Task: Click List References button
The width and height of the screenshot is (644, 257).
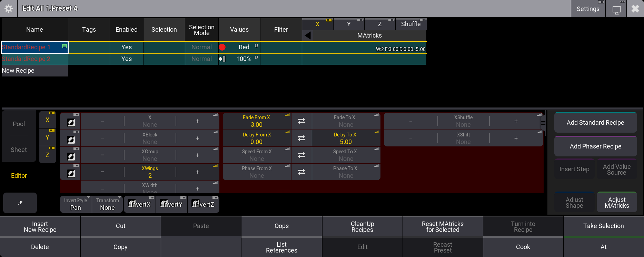Action: (281, 247)
